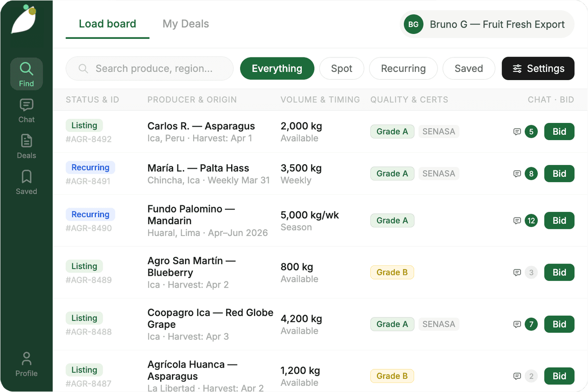The image size is (588, 392).
Task: Click the Recurring tag for #AGR-8491
Action: pos(90,168)
